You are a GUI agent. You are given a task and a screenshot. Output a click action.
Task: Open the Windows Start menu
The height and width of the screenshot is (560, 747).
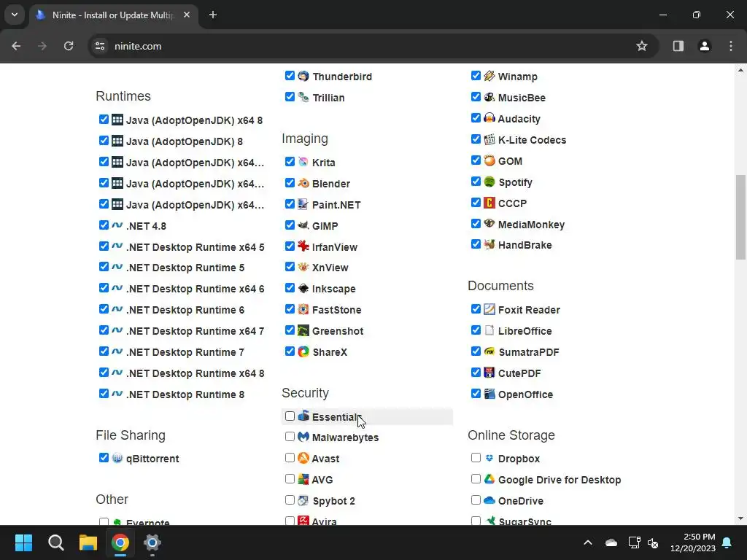pyautogui.click(x=23, y=542)
